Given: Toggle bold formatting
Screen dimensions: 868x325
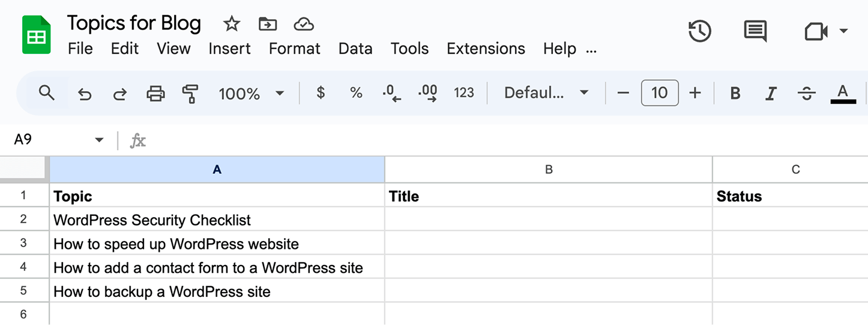Looking at the screenshot, I should click(735, 94).
